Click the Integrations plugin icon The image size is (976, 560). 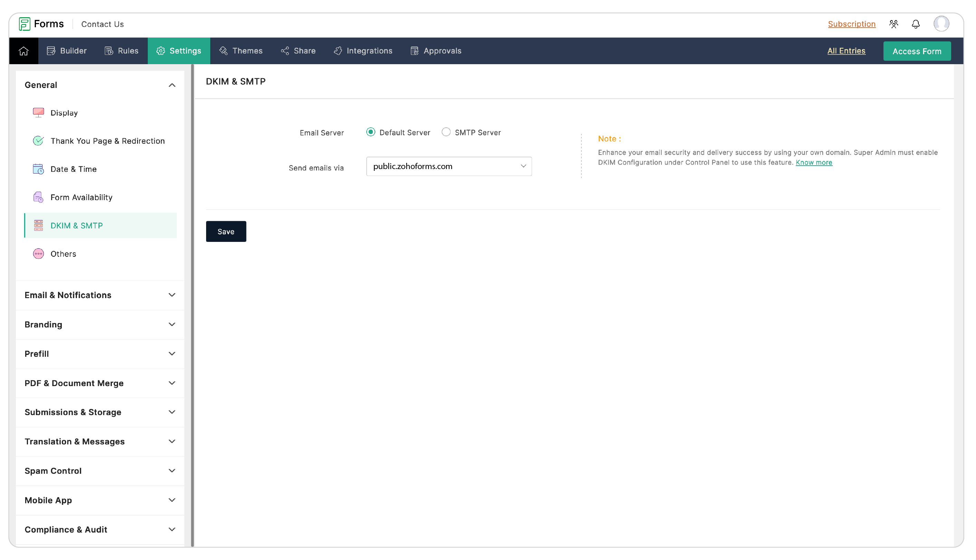[x=338, y=51]
